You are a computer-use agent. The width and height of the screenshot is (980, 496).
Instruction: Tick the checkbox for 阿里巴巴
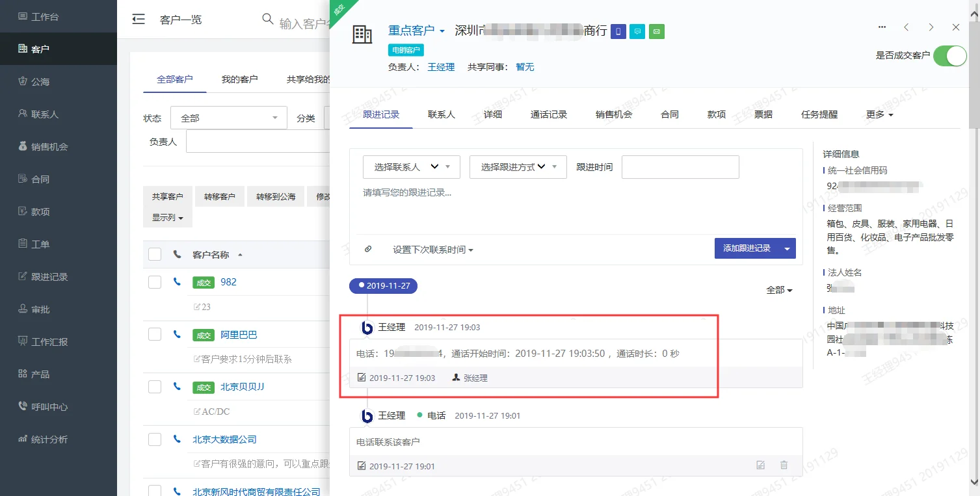pos(155,334)
